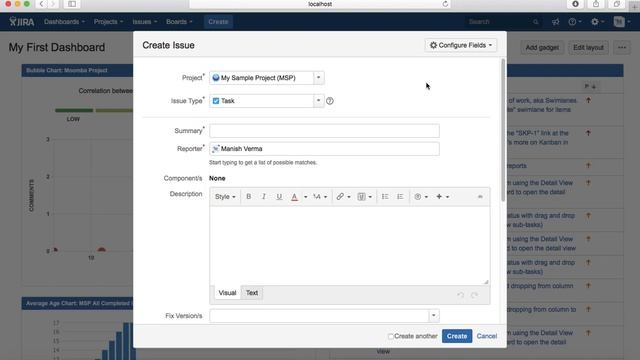Insert a numbered list in Description
This screenshot has width=640, height=360.
point(400,197)
